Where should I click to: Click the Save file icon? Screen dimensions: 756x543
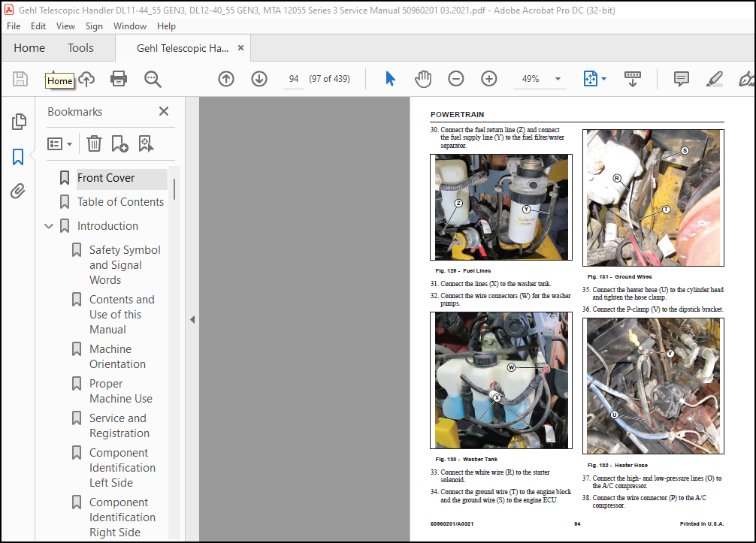pyautogui.click(x=20, y=79)
